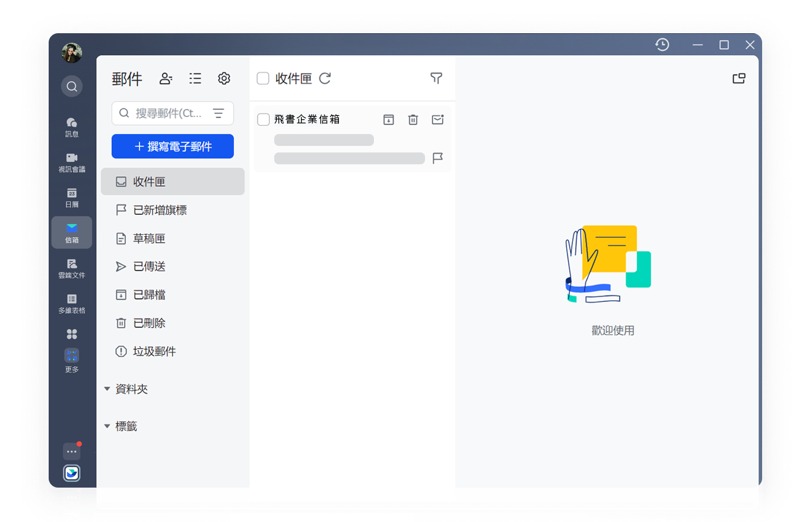Screen dimensions: 812x522
Task: Open the mail list filter funnel dropdown
Action: pyautogui.click(x=436, y=78)
